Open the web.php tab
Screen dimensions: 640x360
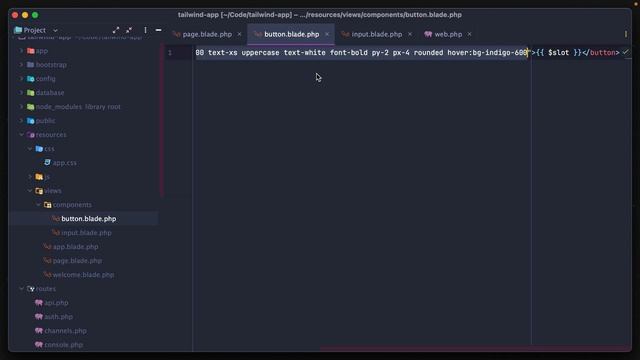448,34
